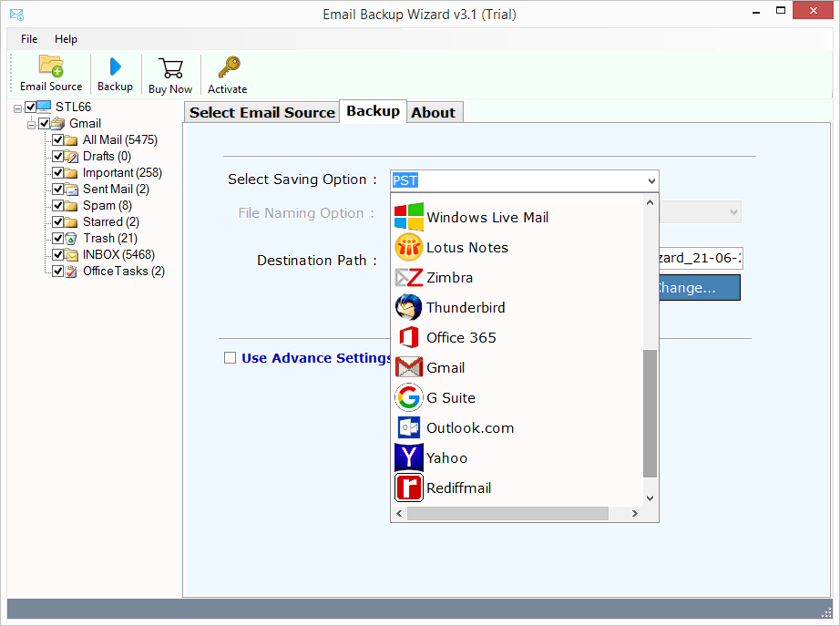840x626 pixels.
Task: Click the list scroll up arrow
Action: coord(650,202)
